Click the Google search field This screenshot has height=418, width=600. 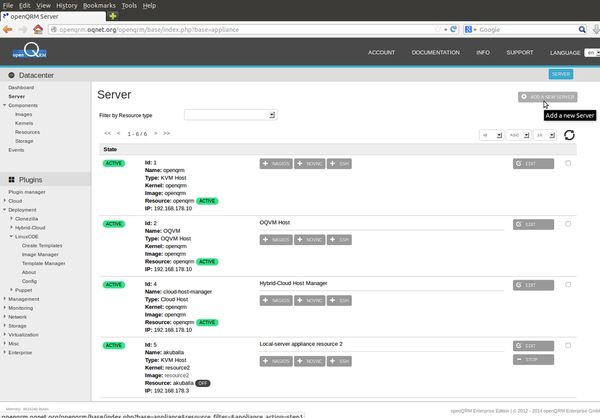click(527, 29)
